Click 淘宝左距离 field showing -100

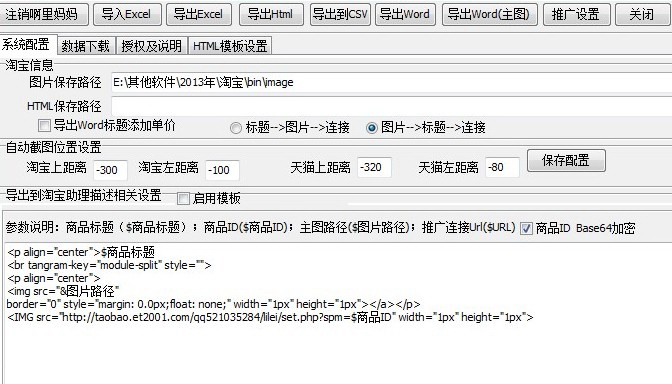[222, 170]
